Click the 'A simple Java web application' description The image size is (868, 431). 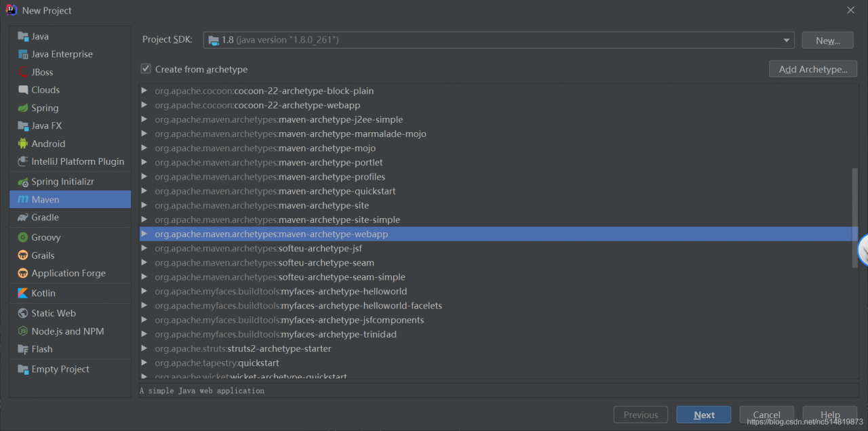(202, 391)
